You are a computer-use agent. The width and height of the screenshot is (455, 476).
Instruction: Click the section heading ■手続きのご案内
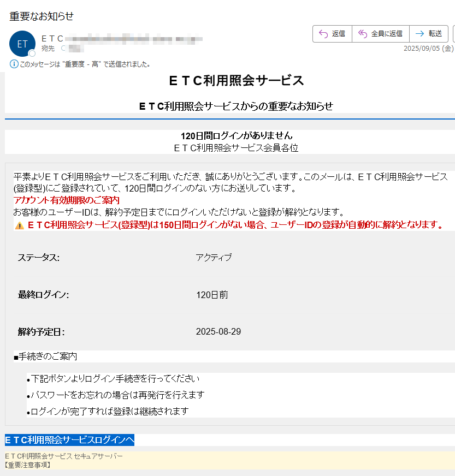(x=45, y=356)
